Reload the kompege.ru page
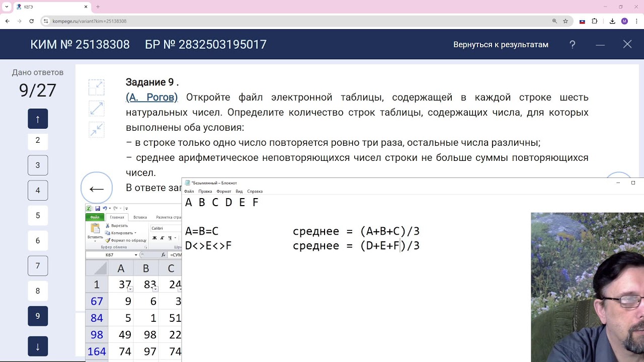 (x=32, y=21)
